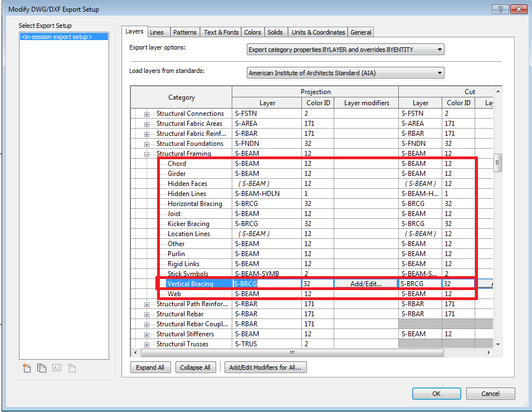Click the S-AREA projection layer cell
This screenshot has height=412, width=532.
click(267, 124)
